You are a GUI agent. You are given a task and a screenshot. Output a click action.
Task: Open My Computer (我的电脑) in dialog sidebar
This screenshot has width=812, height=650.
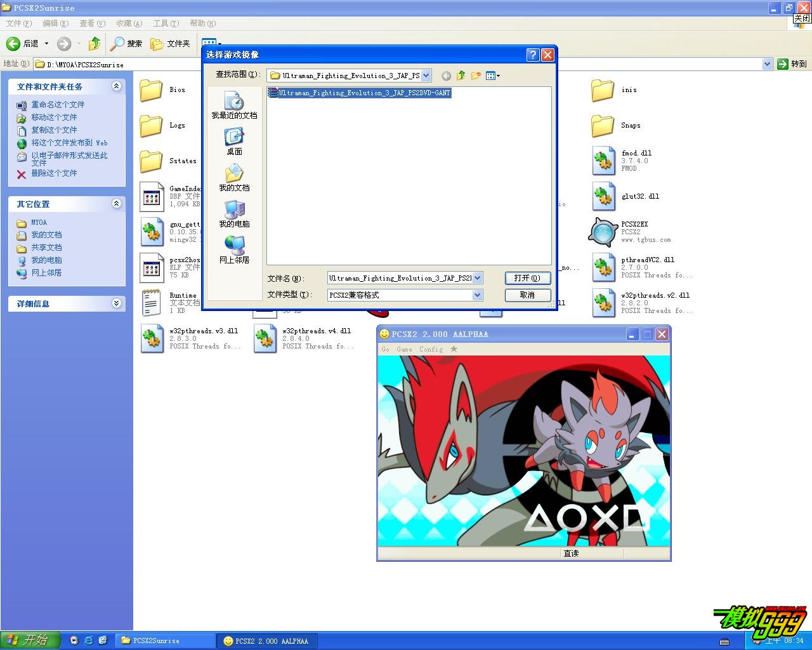pos(234,214)
